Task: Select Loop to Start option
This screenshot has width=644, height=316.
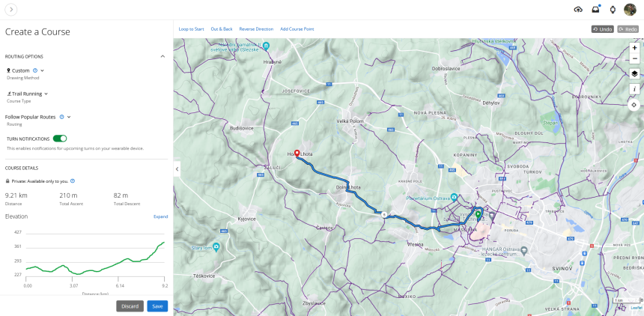Action: click(191, 29)
